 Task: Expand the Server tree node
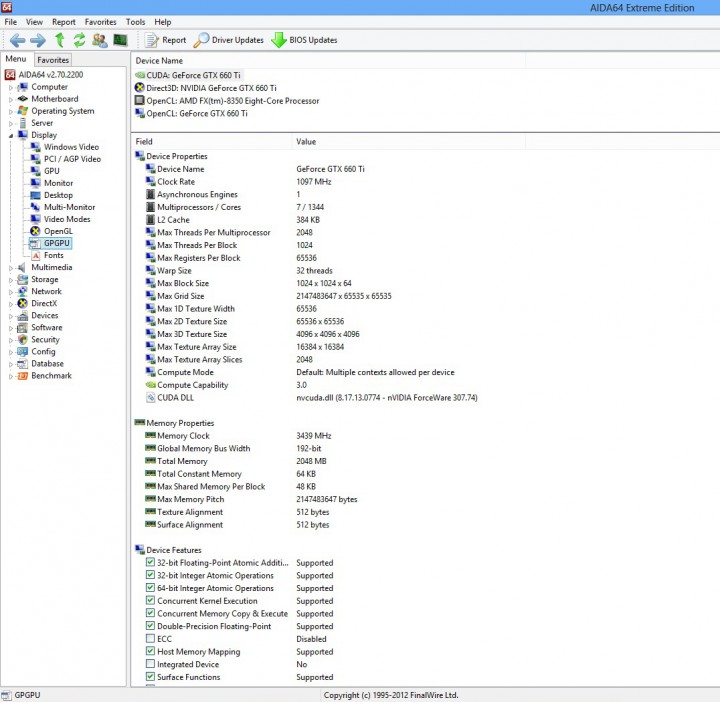point(11,123)
